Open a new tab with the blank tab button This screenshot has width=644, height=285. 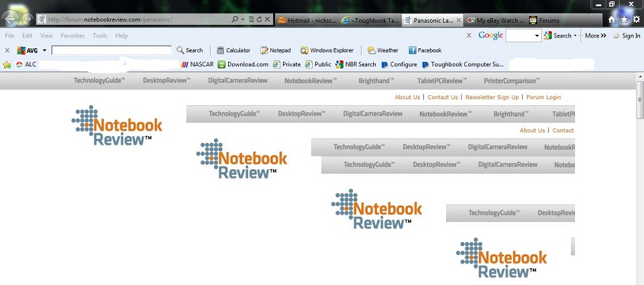[x=595, y=20]
